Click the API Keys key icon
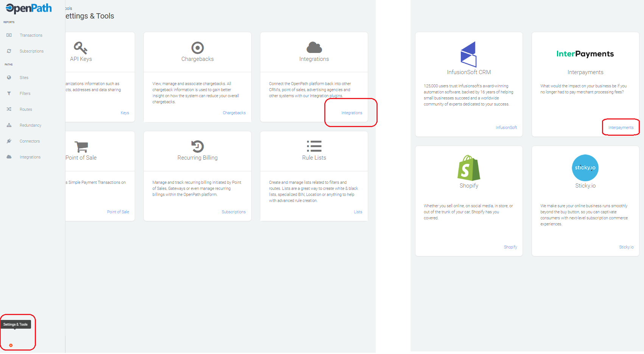 point(81,48)
